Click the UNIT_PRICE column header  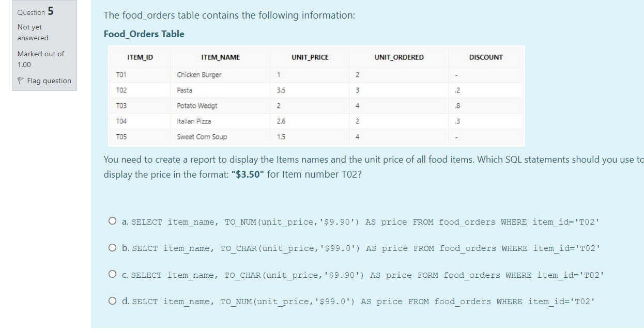pyautogui.click(x=310, y=57)
